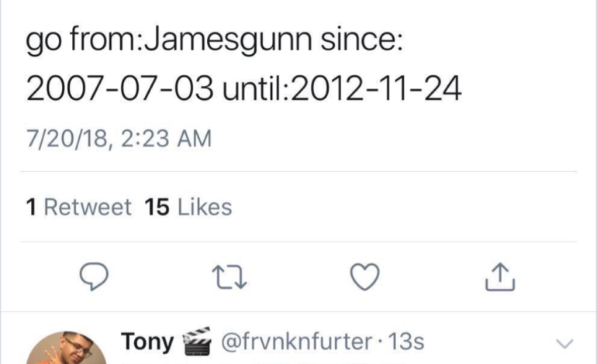Open Tony's display name
This screenshot has width=597, height=364.
[x=147, y=342]
